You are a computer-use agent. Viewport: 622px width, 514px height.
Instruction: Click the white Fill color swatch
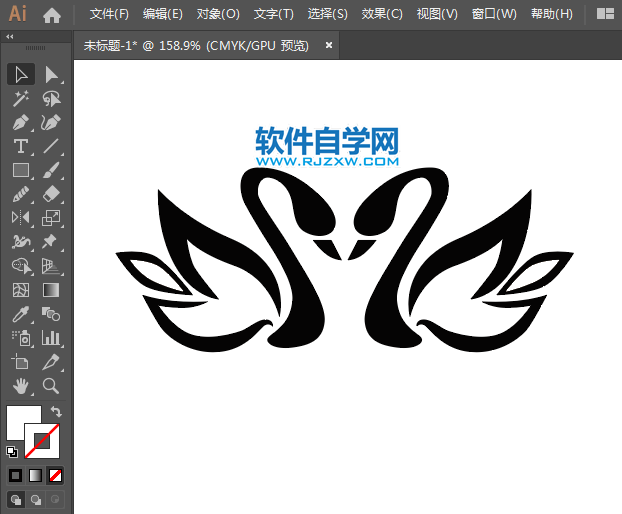[x=16, y=416]
